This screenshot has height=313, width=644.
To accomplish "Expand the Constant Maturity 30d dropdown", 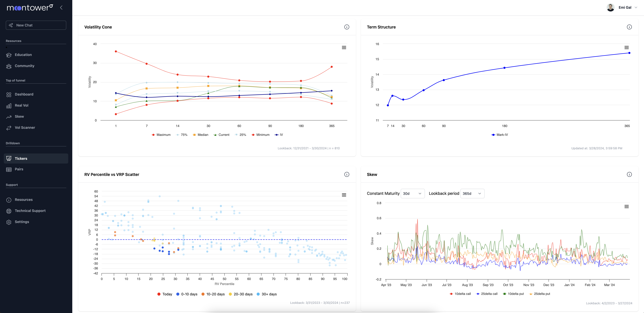I will point(412,194).
